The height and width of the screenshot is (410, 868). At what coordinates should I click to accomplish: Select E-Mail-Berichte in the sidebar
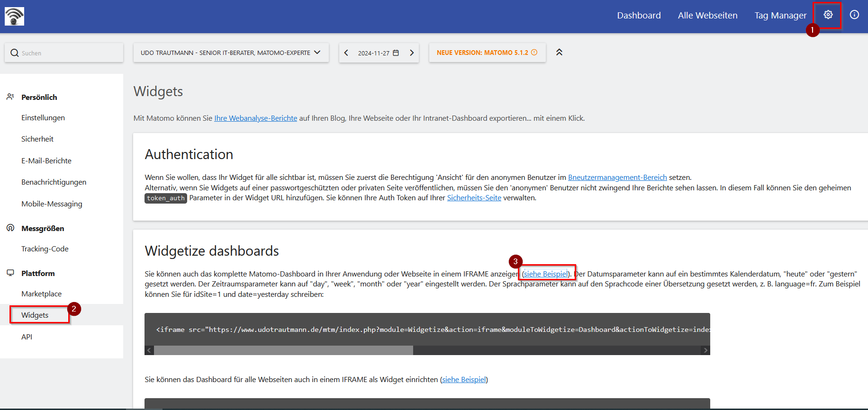point(46,160)
